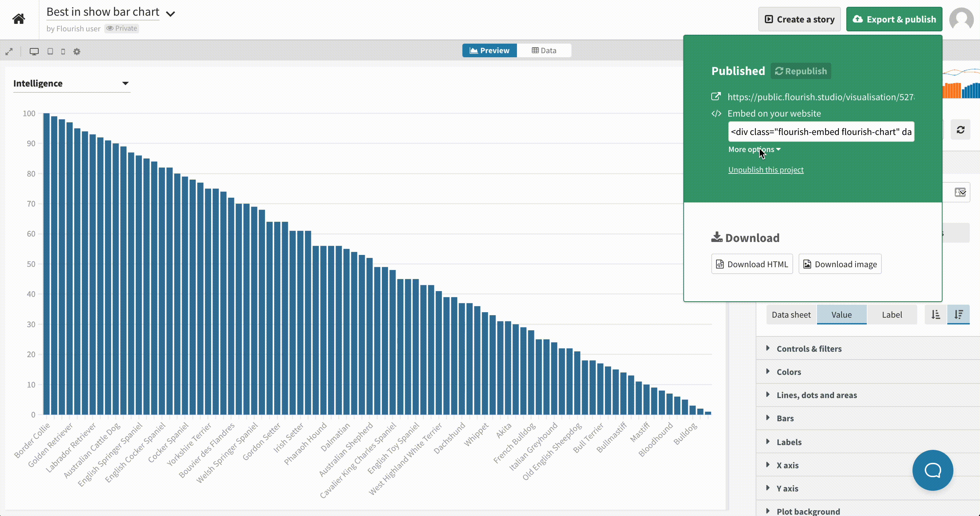980x516 pixels.
Task: Expand More options in publish panel
Action: (754, 149)
